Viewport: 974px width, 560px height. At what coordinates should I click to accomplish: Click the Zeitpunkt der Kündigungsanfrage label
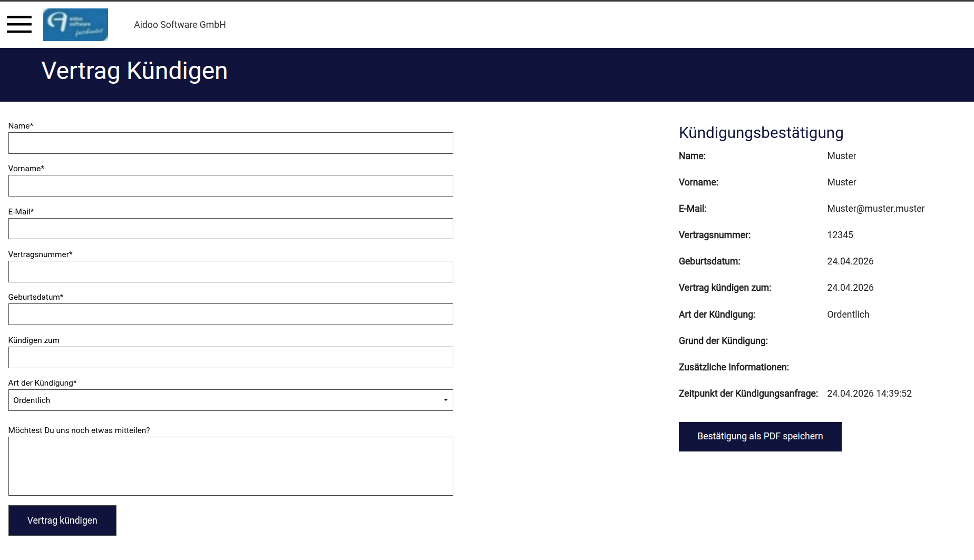coord(748,394)
